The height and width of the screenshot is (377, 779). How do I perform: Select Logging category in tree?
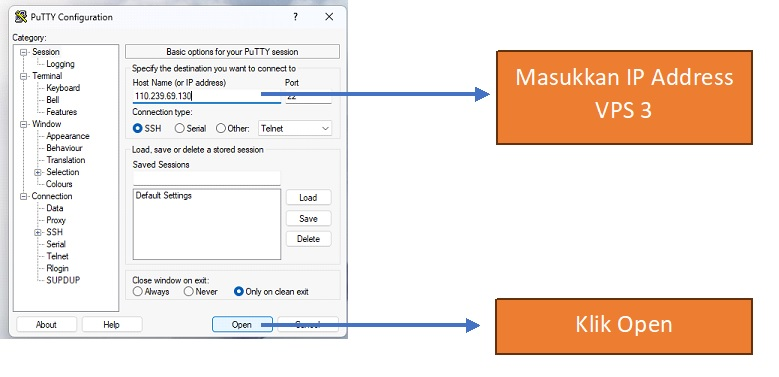point(60,64)
